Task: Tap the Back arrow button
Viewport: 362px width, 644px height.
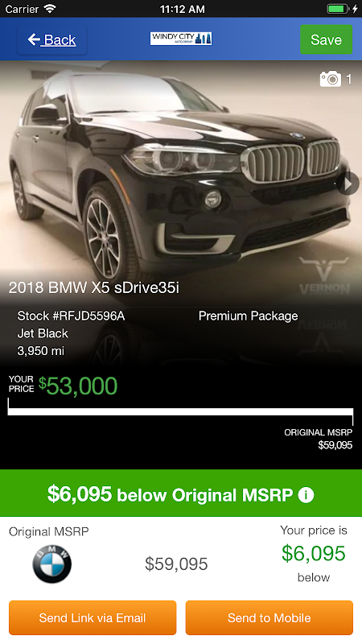Action: 51,39
